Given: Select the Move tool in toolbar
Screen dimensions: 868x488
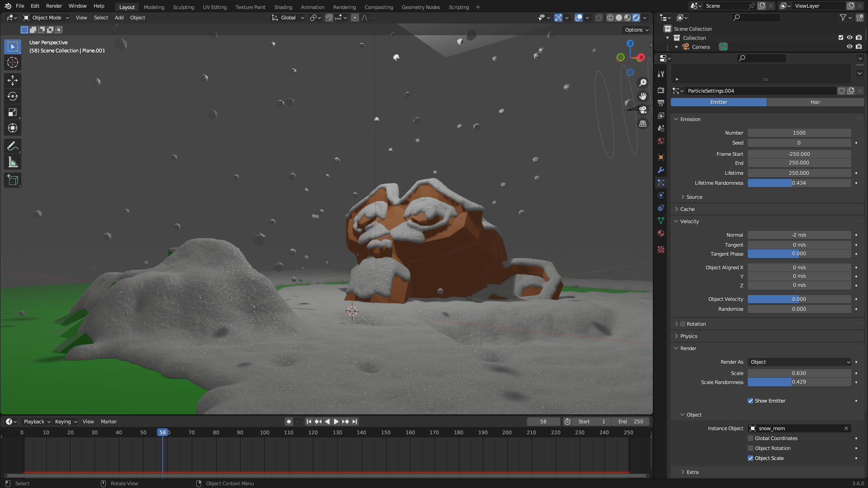Looking at the screenshot, I should click(13, 80).
